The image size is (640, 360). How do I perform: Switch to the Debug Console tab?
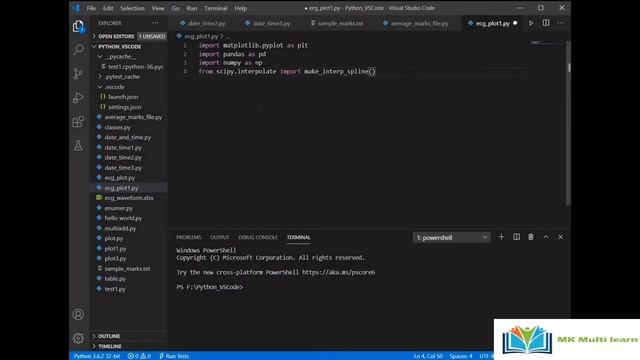[x=258, y=237]
